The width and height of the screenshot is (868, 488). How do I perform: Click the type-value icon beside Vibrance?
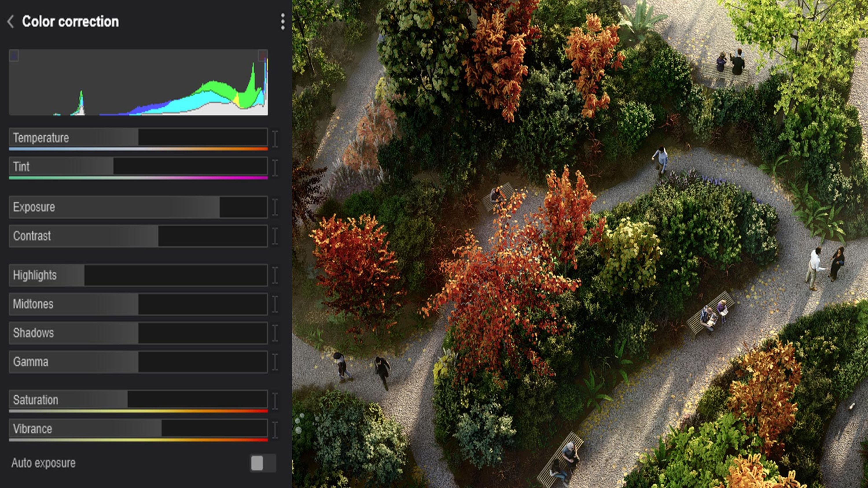pyautogui.click(x=275, y=430)
